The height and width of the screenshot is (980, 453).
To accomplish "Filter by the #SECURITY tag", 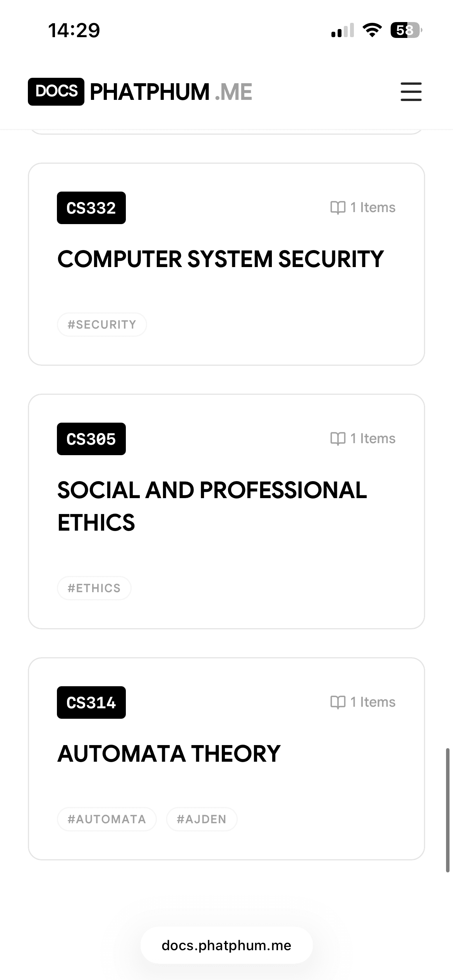I will (102, 324).
